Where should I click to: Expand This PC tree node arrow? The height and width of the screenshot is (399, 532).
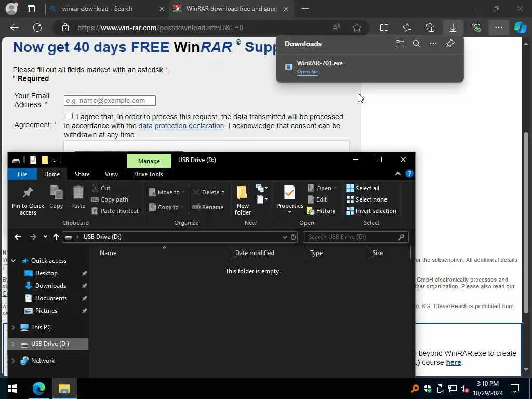pos(13,327)
